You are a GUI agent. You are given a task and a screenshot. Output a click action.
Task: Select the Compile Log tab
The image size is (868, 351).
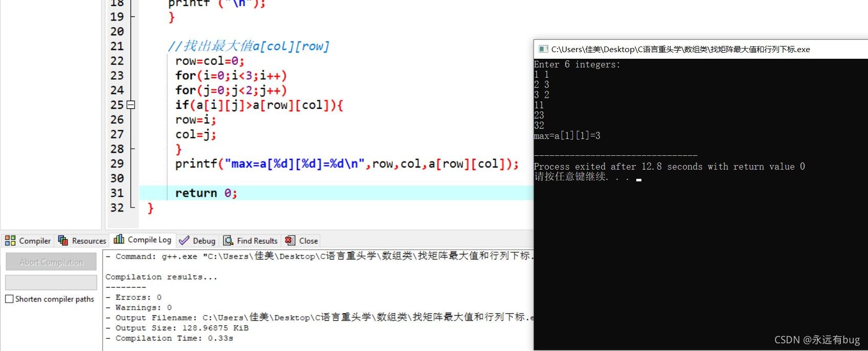(x=143, y=240)
